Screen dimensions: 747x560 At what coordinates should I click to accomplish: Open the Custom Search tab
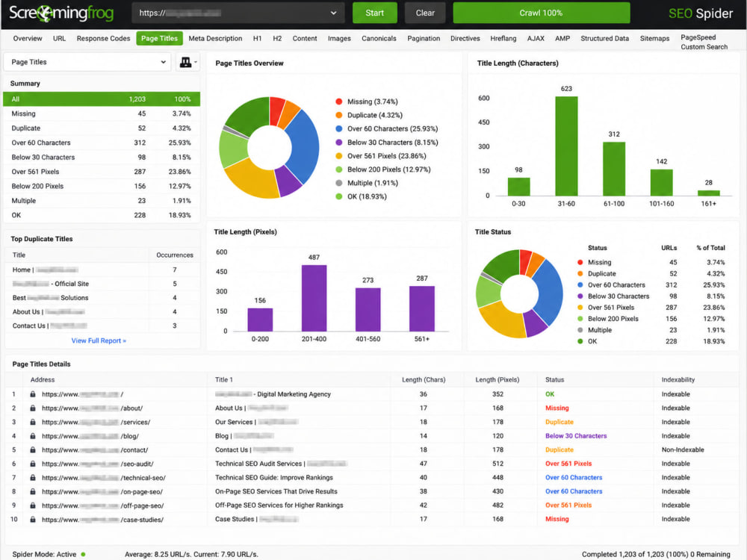pos(704,46)
